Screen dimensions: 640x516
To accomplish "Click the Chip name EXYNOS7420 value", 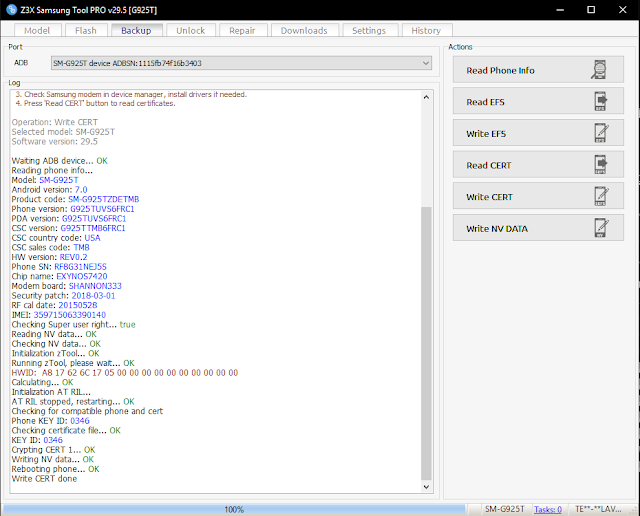I will pos(82,276).
